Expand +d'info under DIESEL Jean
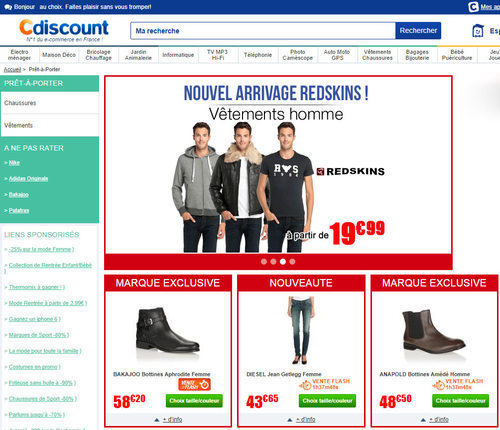The image size is (500, 430). (306, 420)
